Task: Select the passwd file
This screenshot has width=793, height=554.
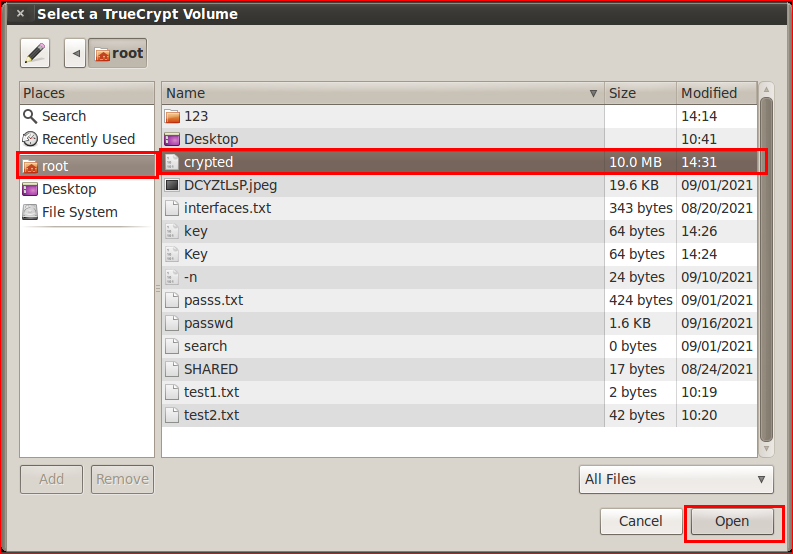Action: [x=459, y=323]
